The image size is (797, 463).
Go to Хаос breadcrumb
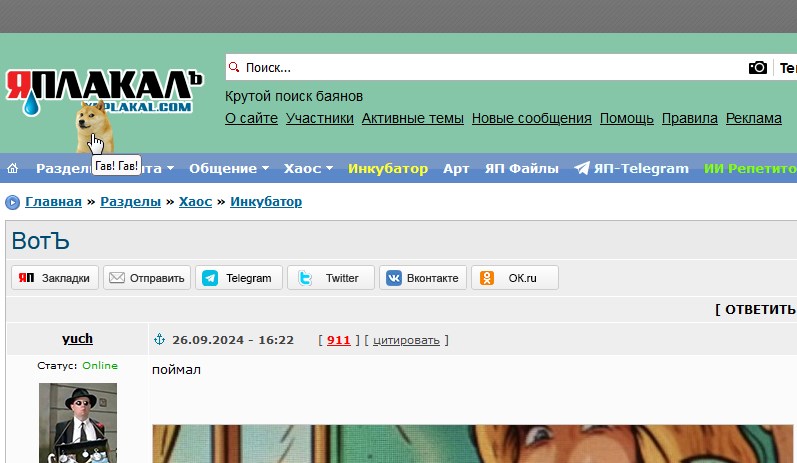pos(195,202)
